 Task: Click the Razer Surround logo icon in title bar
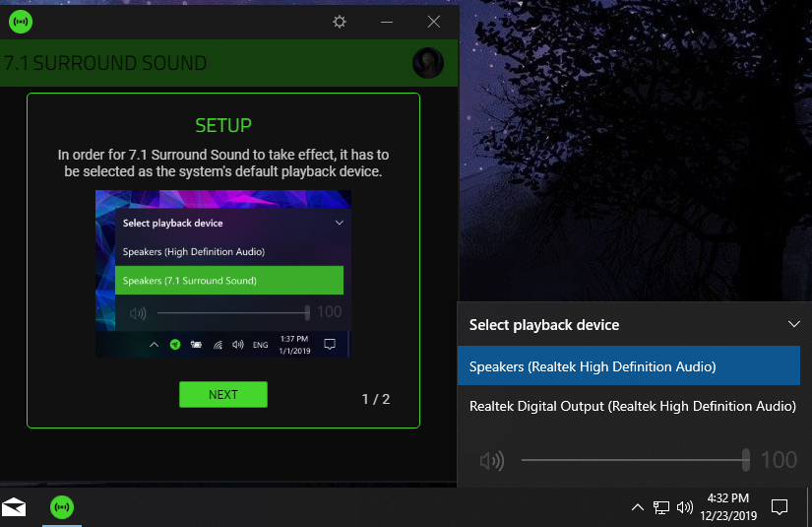click(x=21, y=22)
